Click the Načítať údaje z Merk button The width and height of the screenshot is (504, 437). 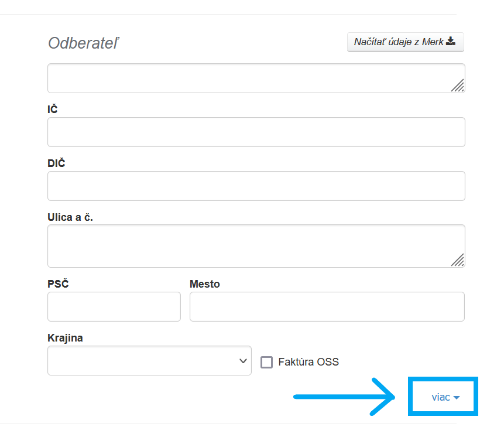click(x=405, y=42)
